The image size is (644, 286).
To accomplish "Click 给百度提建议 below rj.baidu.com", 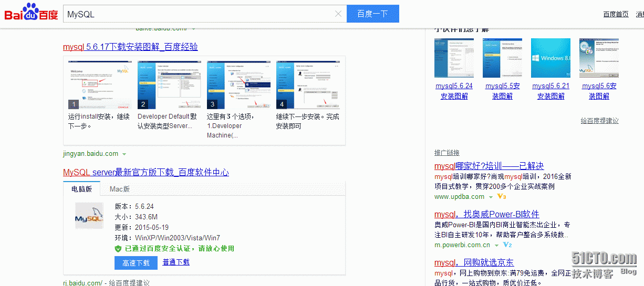I will 129,283.
